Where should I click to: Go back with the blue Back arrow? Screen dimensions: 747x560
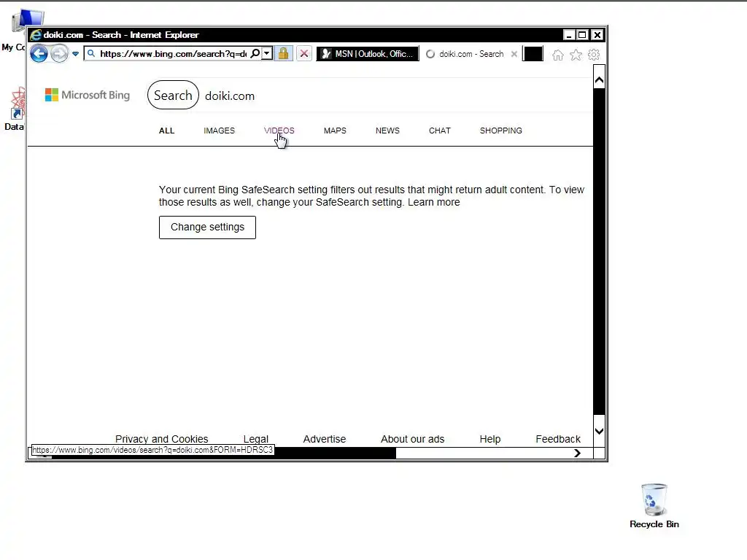point(39,54)
